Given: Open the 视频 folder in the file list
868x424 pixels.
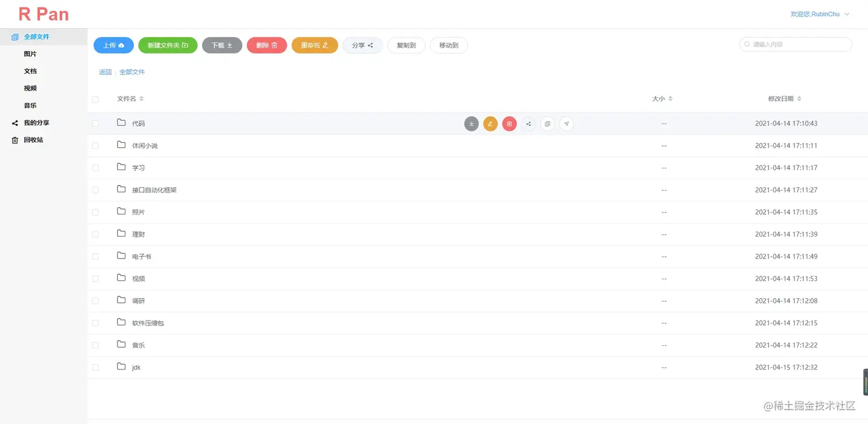Looking at the screenshot, I should point(138,279).
